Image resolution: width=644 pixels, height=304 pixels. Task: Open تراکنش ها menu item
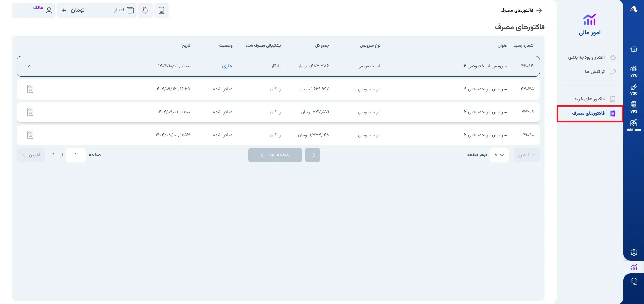click(x=600, y=72)
